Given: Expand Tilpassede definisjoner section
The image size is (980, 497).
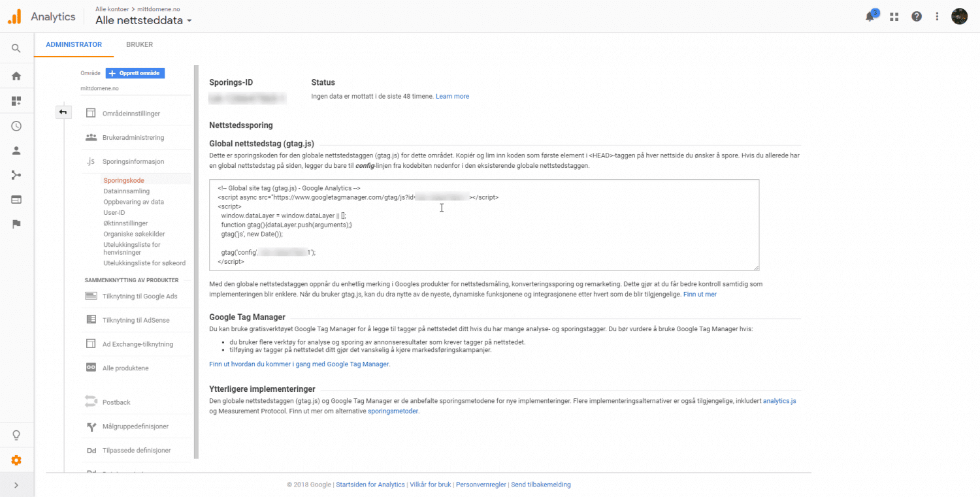Looking at the screenshot, I should coord(137,451).
